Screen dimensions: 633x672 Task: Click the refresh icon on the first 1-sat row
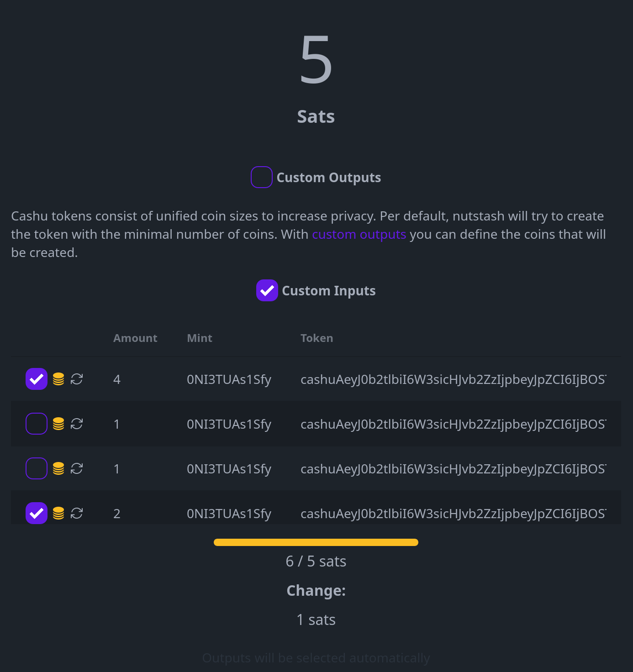click(x=77, y=424)
